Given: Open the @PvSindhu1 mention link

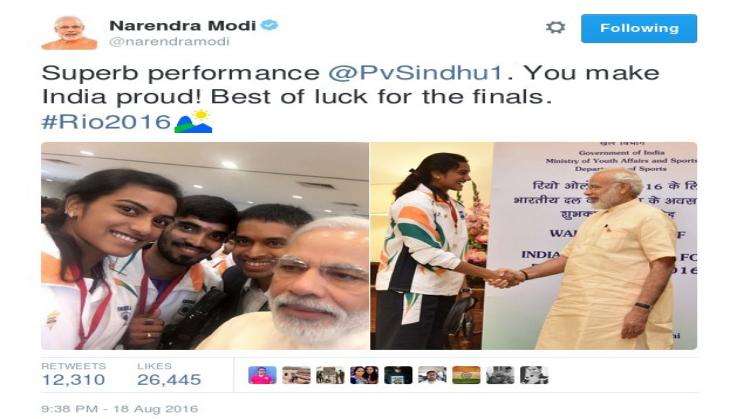Looking at the screenshot, I should 415,73.
